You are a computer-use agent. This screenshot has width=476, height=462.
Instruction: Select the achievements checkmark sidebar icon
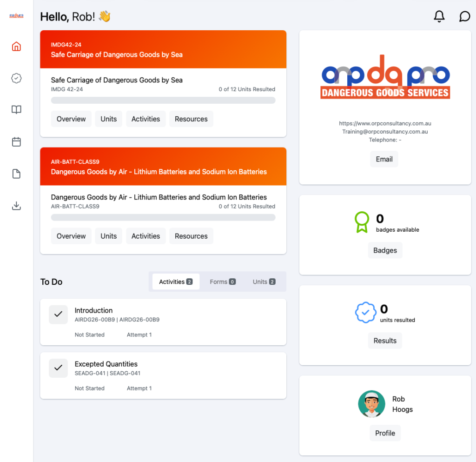[x=16, y=78]
